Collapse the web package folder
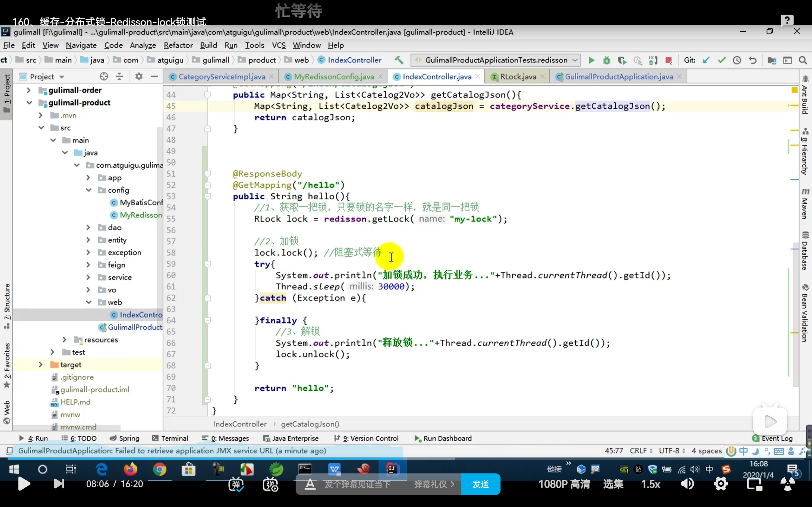This screenshot has height=507, width=812. (88, 302)
